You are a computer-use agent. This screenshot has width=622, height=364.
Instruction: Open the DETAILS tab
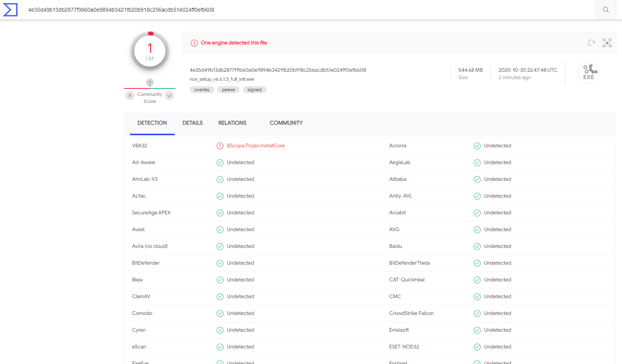pos(193,123)
